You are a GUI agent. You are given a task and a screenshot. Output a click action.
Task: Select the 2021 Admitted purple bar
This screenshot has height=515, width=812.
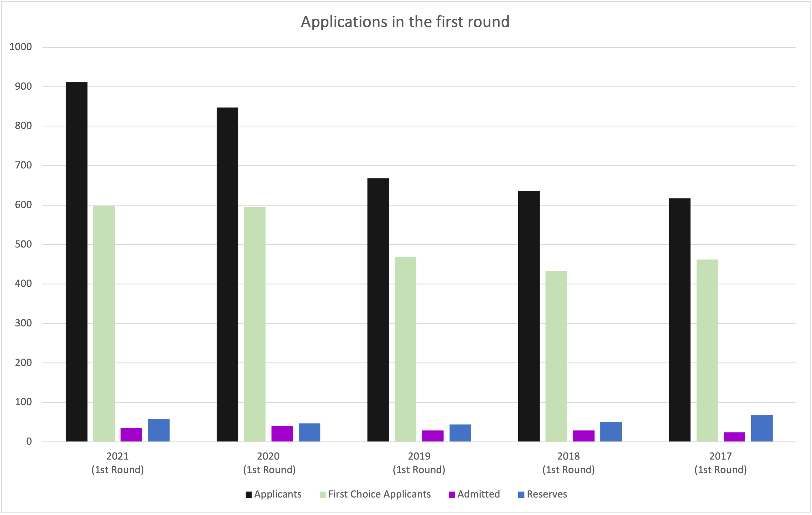point(131,435)
